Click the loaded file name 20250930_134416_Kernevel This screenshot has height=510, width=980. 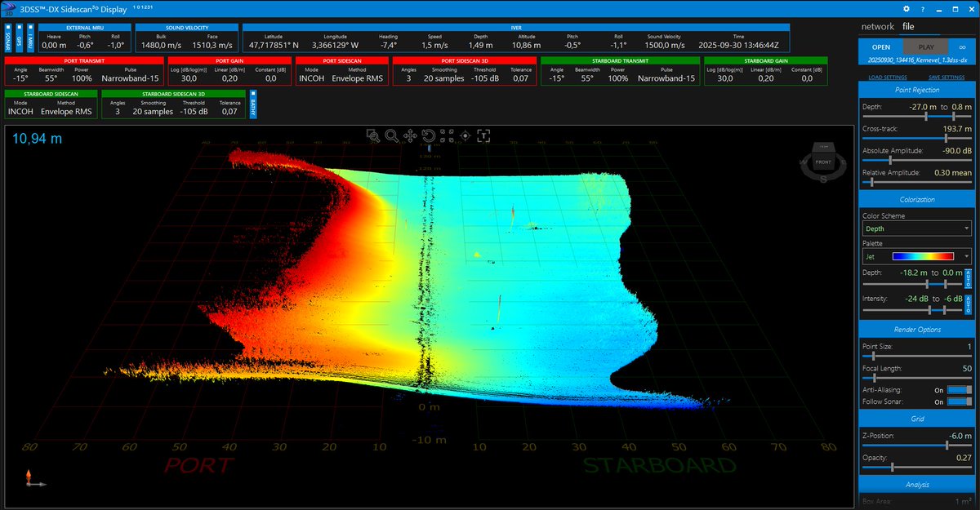pos(916,61)
